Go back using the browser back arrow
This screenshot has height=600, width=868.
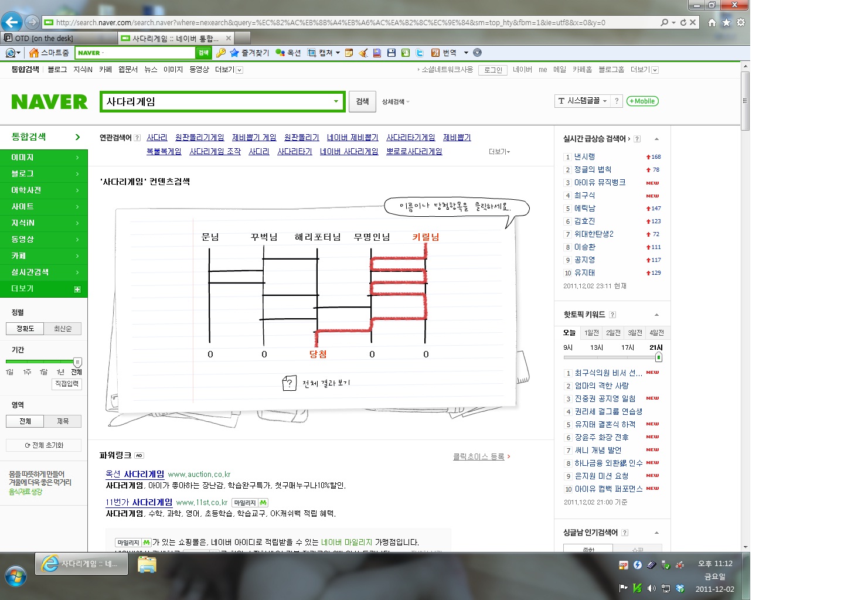click(12, 22)
